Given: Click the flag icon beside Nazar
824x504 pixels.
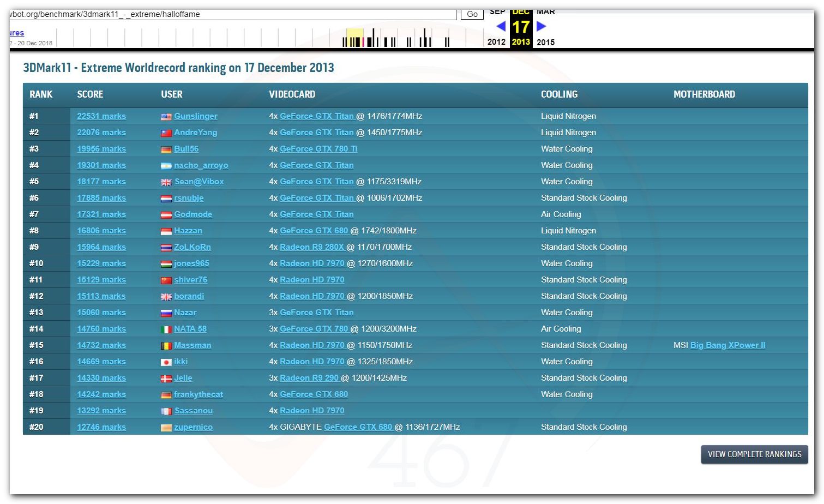Looking at the screenshot, I should 166,313.
